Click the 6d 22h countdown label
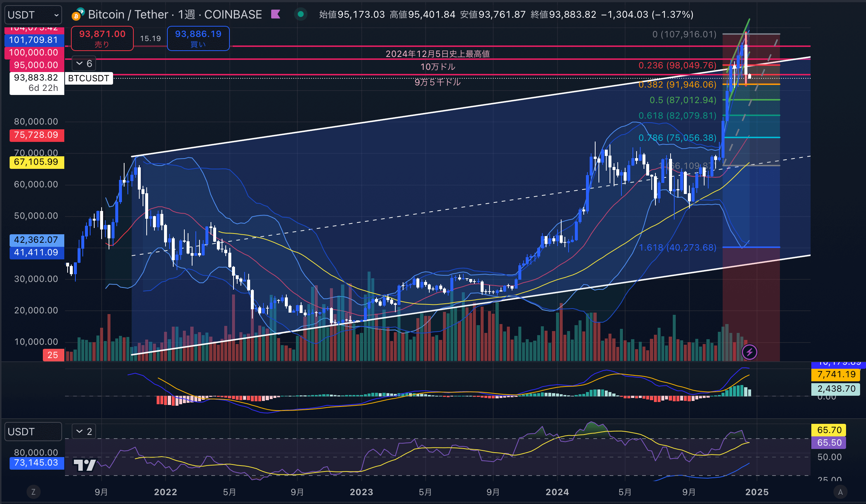This screenshot has width=866, height=504. (x=43, y=88)
